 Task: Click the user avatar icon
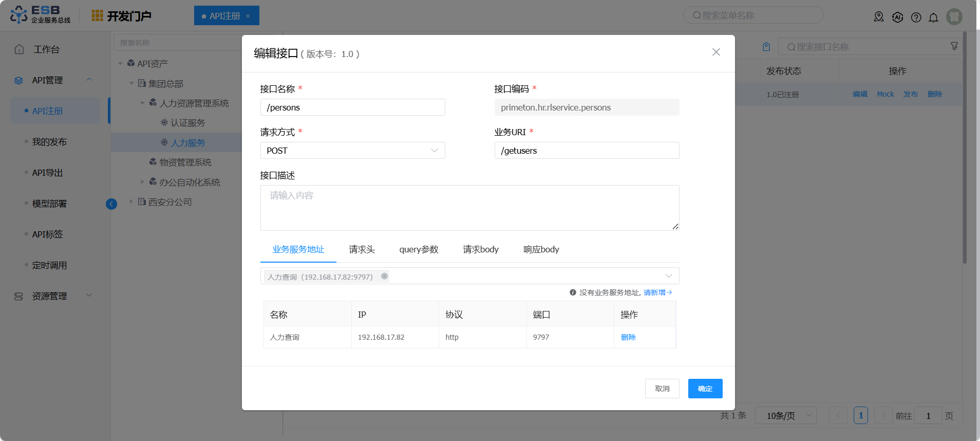(x=954, y=17)
